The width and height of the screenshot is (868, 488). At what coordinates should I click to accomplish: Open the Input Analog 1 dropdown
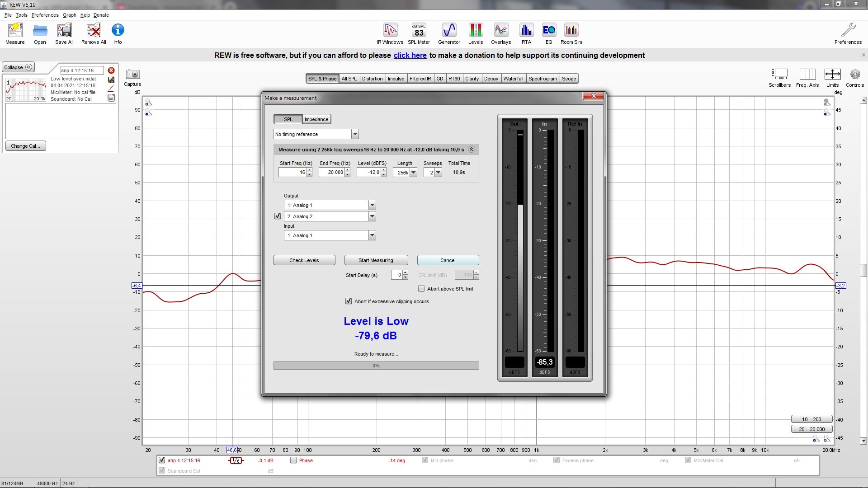coord(372,235)
